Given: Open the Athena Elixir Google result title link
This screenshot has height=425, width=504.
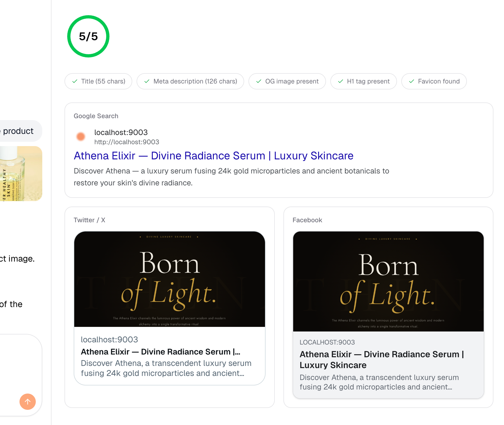Looking at the screenshot, I should (x=214, y=156).
